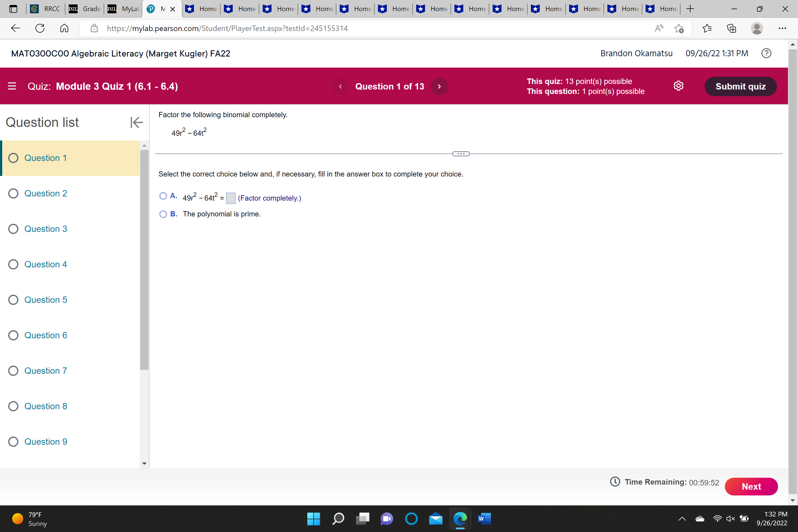
Task: Select Question 5 in question list
Action: point(45,300)
